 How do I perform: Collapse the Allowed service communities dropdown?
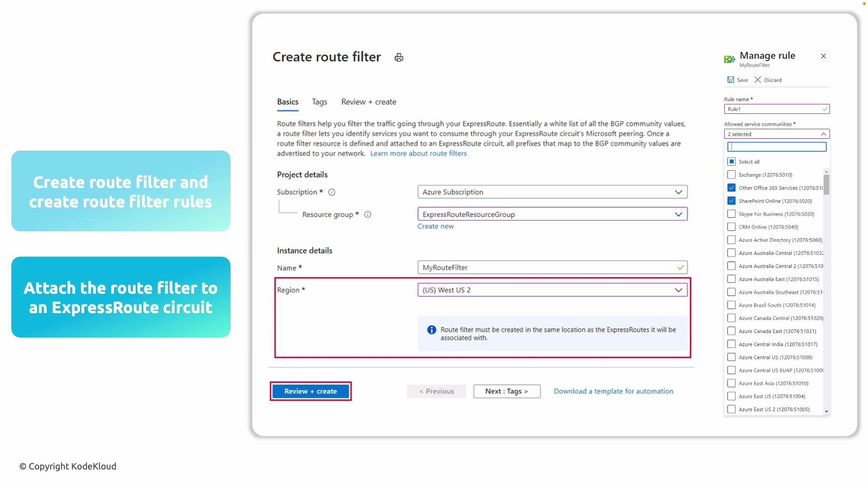pyautogui.click(x=824, y=134)
